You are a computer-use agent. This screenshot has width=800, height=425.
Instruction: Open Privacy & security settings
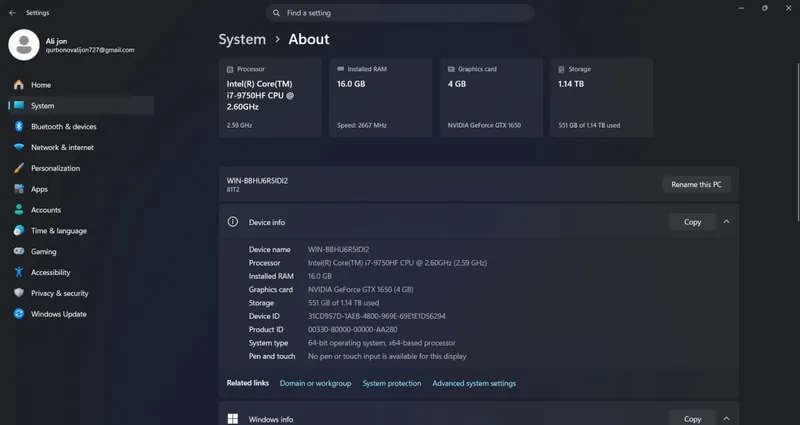(x=82, y=293)
